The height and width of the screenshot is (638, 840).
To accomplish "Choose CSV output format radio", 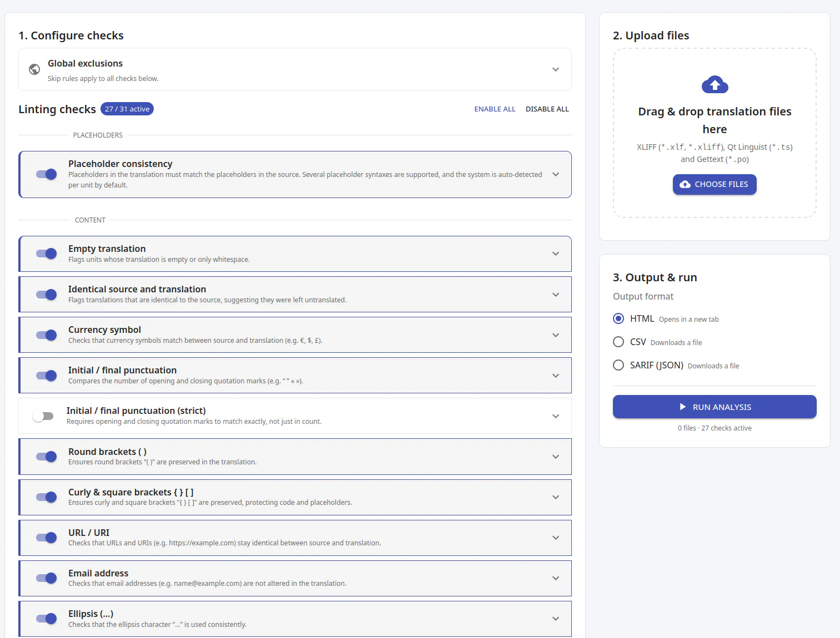I will coord(618,342).
